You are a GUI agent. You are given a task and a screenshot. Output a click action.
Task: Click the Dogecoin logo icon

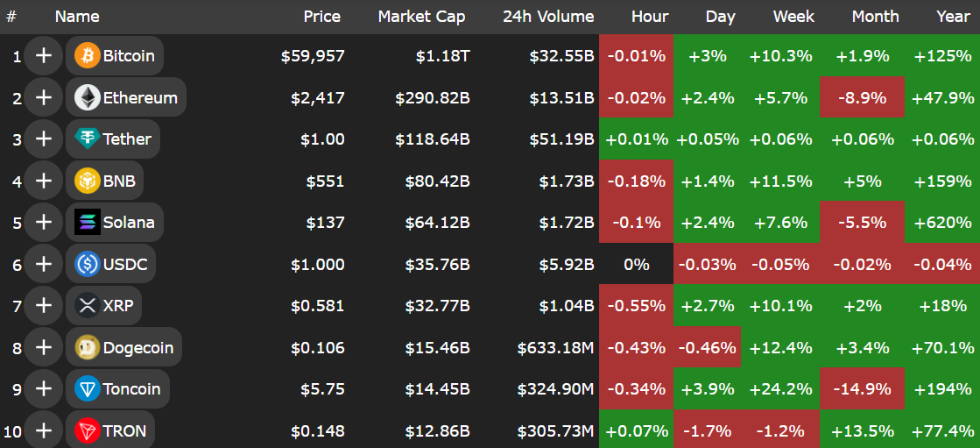[88, 347]
